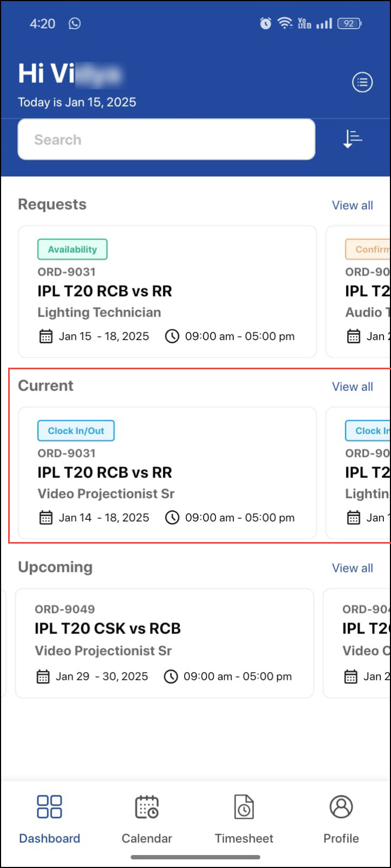Viewport: 391px width, 868px height.
Task: Click clock icon on Lighting Technician request card
Action: (172, 336)
